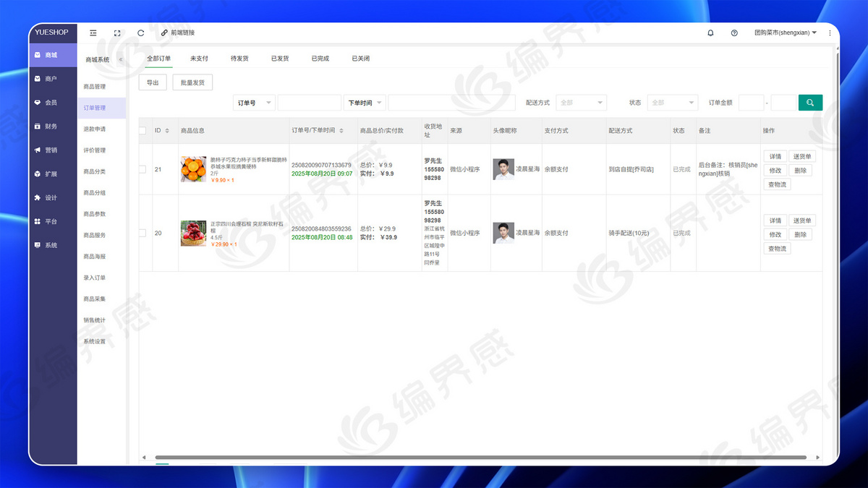Select 商户 in the left navigation
Screen dimensions: 868x488
coord(53,79)
